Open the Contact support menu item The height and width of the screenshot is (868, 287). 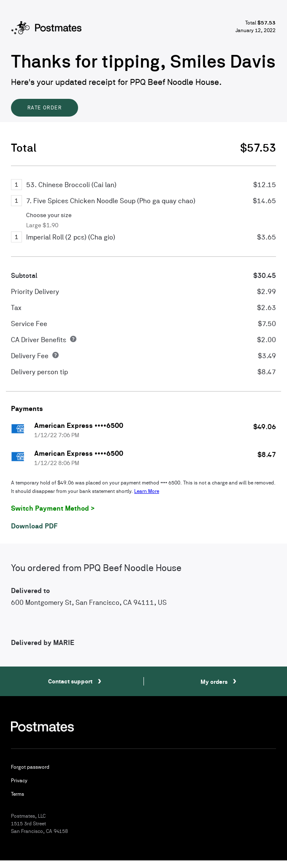click(70, 681)
